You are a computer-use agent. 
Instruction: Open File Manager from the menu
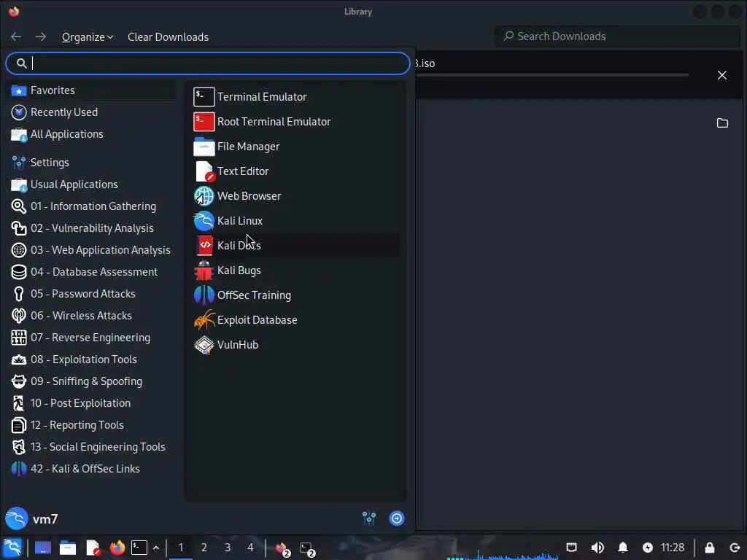point(295,146)
